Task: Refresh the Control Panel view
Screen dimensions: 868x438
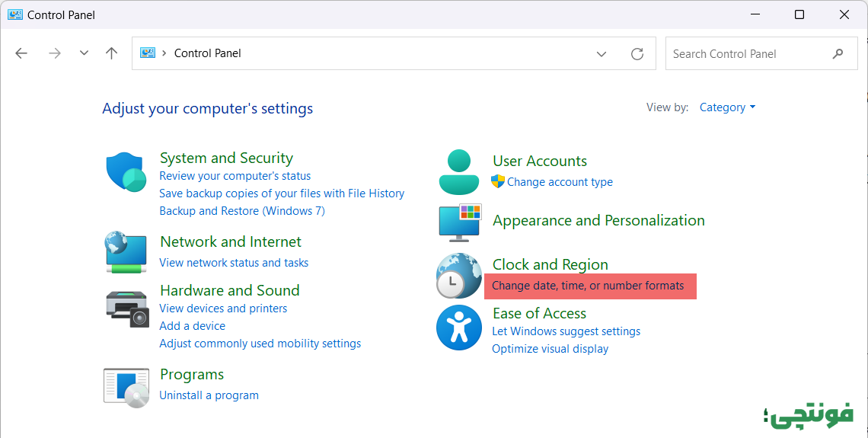Action: tap(637, 54)
